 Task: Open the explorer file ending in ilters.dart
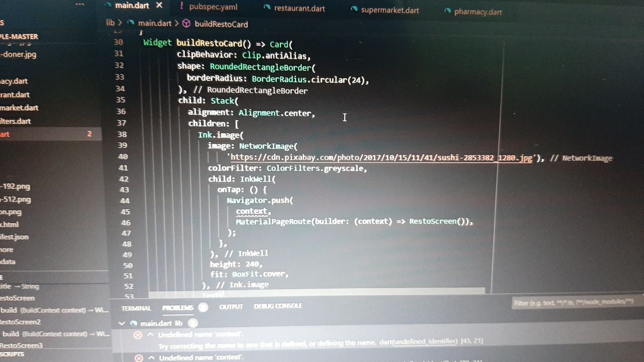click(16, 121)
